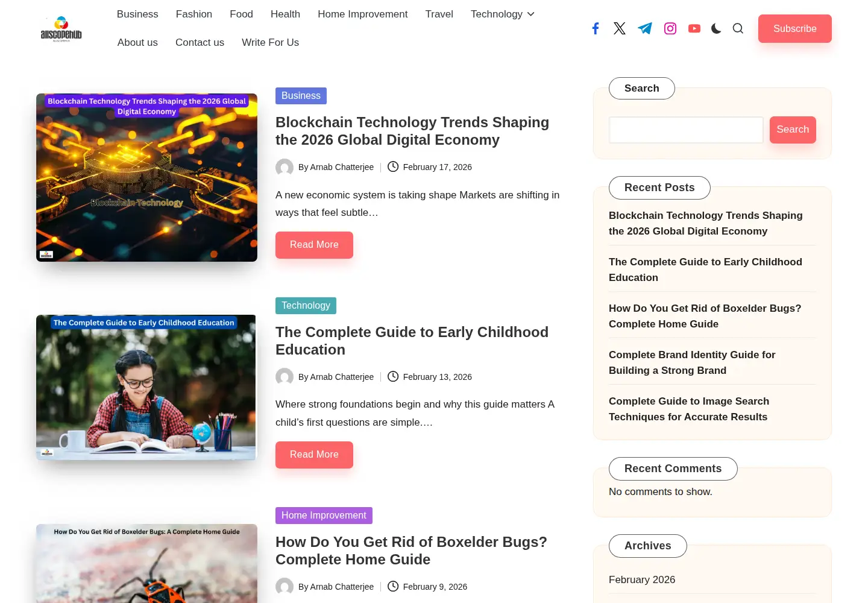This screenshot has height=603, width=868.
Task: Click author Arnab Chatterjee on February 17 post
Action: (342, 167)
